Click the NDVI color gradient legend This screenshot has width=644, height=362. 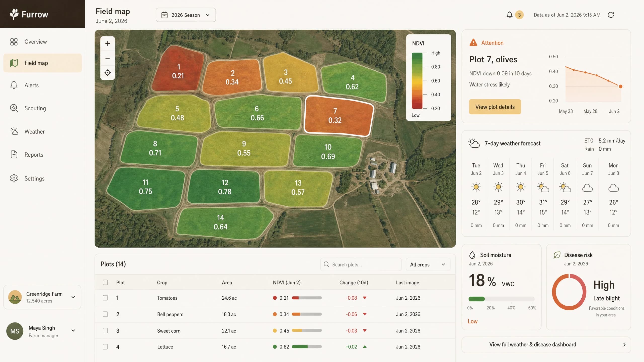pyautogui.click(x=417, y=81)
